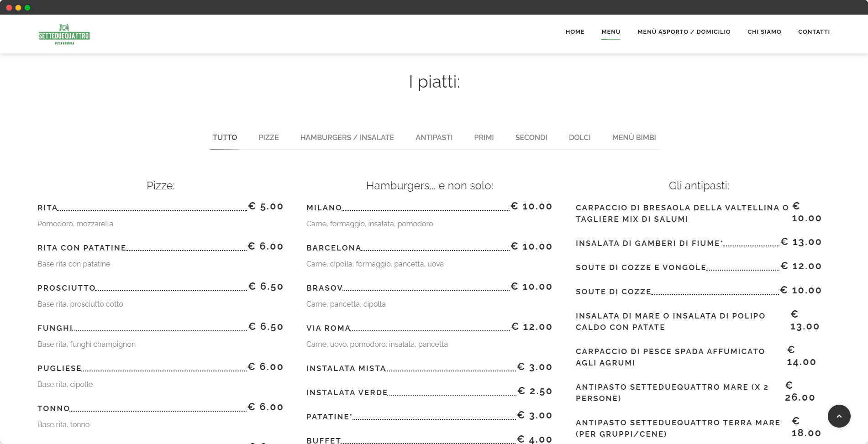Click the Instalata Mista item

click(346, 368)
